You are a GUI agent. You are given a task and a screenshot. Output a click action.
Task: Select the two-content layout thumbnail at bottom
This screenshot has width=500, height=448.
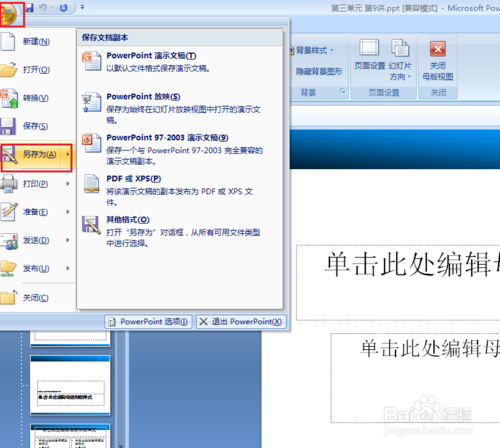70,436
